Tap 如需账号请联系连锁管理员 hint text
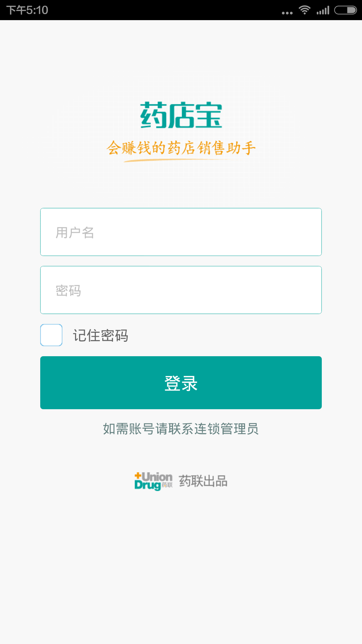362x644 pixels. click(x=181, y=429)
